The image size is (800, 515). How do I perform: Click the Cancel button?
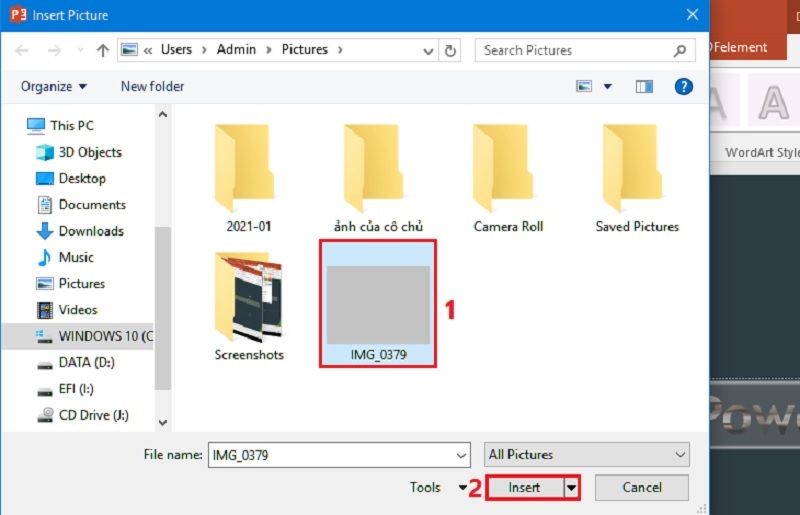pyautogui.click(x=642, y=488)
